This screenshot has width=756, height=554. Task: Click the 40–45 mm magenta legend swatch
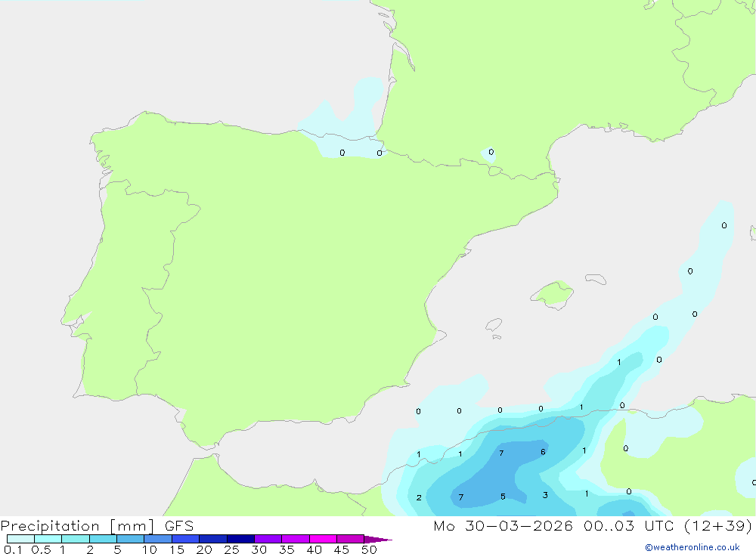323,539
